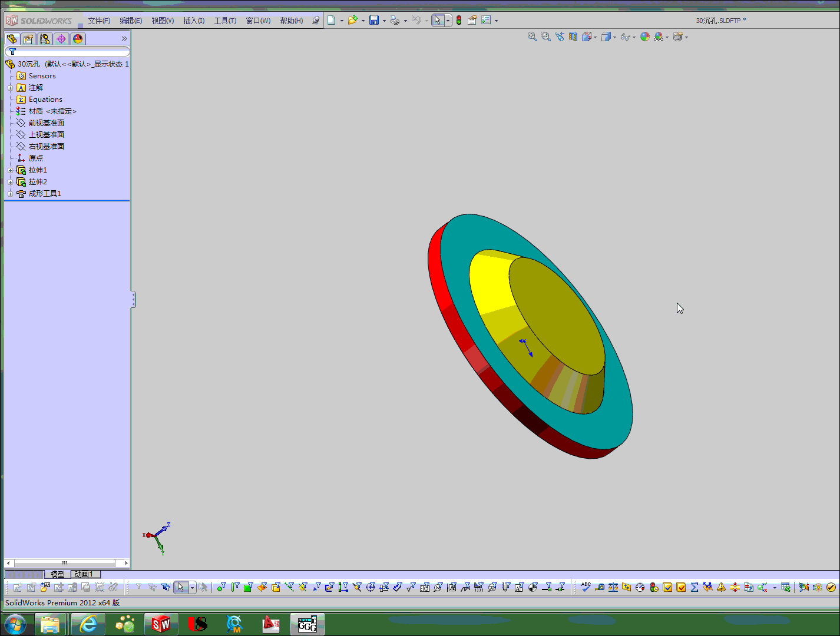Toggle the Section View icon
Viewport: 840px width, 636px height.
point(573,37)
